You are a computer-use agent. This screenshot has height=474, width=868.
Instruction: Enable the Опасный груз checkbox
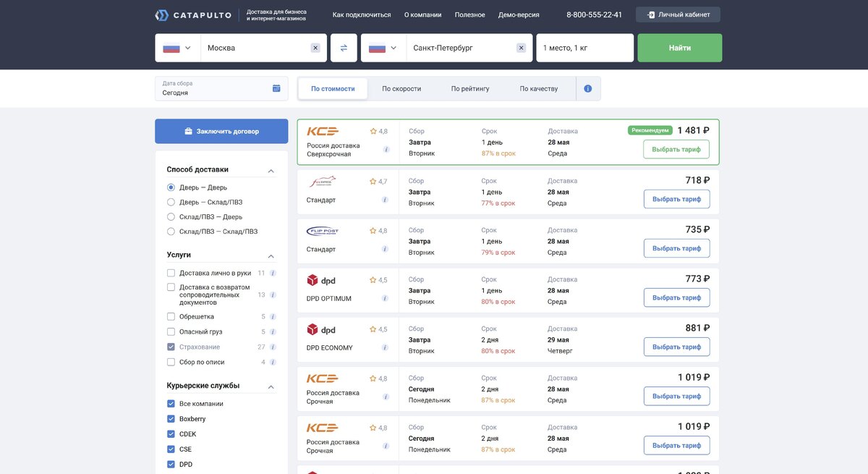coord(171,332)
